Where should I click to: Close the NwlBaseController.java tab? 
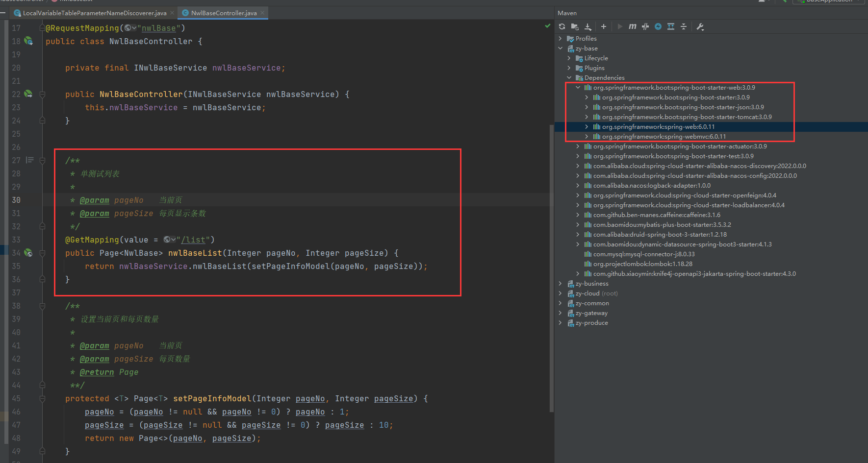tap(262, 13)
